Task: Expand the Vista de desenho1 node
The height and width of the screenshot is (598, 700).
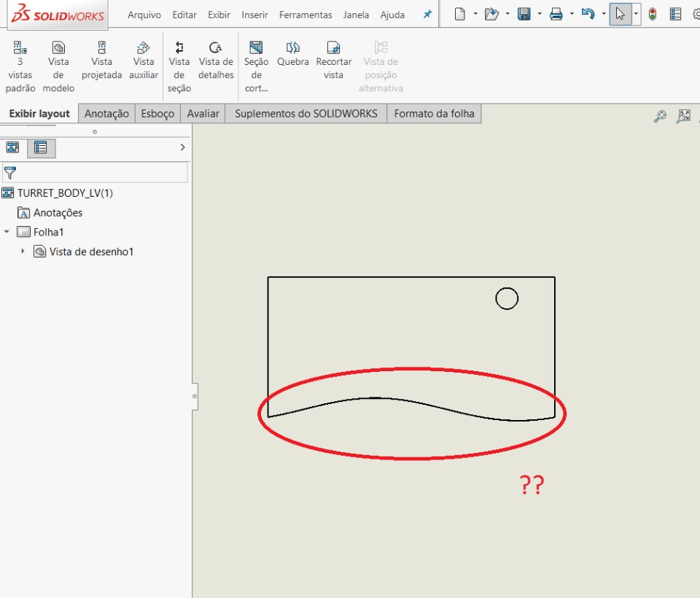Action: pos(23,252)
